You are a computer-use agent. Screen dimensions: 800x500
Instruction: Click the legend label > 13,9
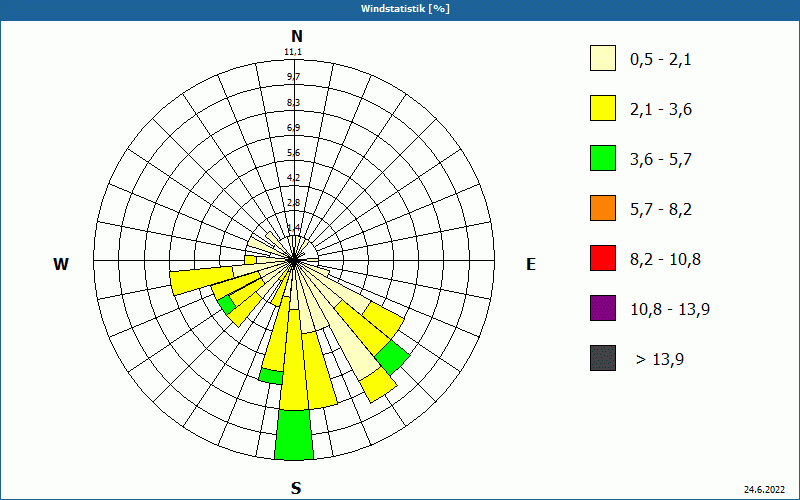pyautogui.click(x=660, y=360)
